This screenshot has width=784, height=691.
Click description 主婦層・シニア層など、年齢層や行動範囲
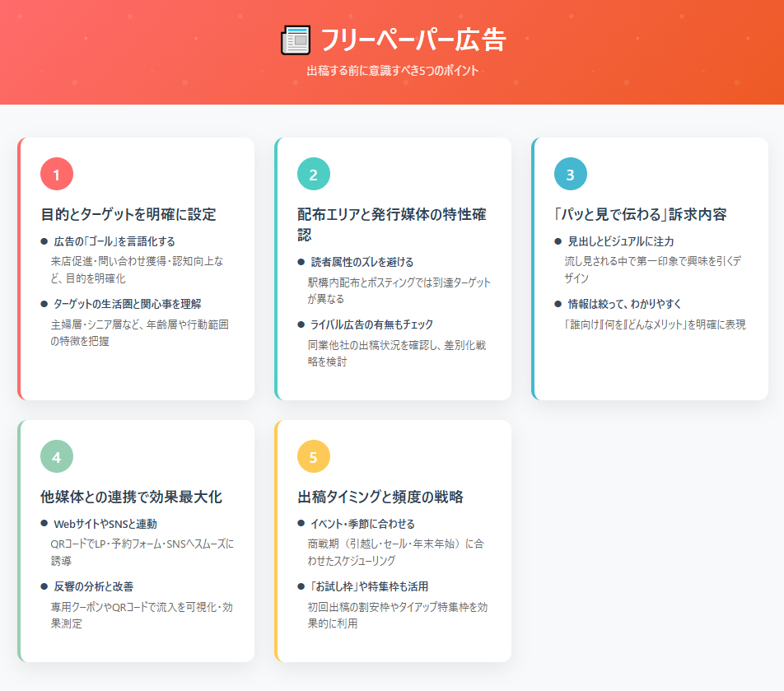(139, 333)
